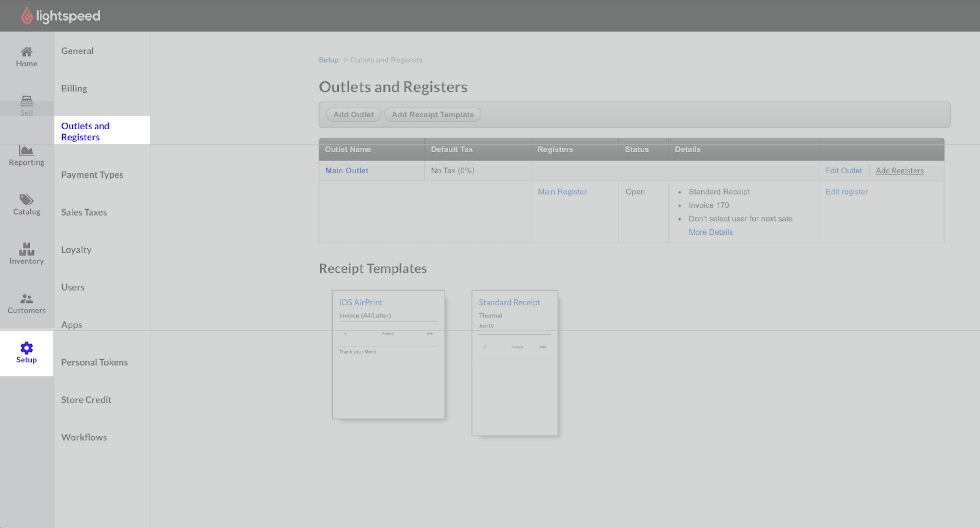
Task: Open the Home section icon
Action: click(27, 52)
